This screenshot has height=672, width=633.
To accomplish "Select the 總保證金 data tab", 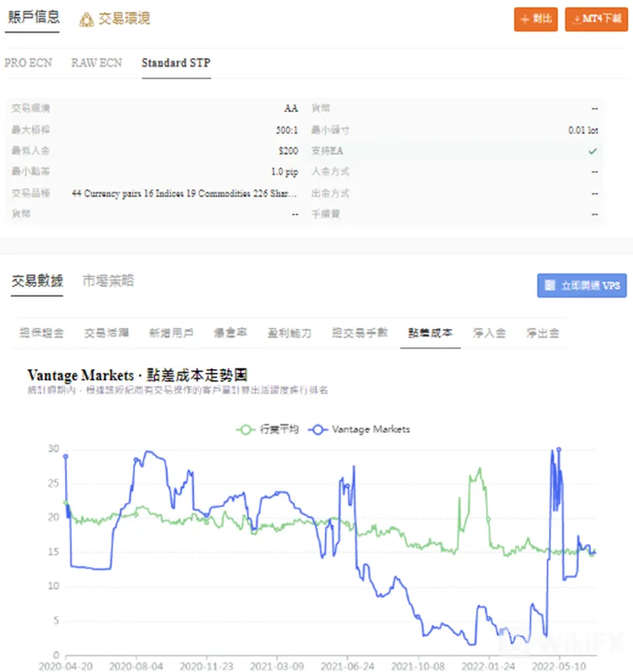I will click(42, 333).
